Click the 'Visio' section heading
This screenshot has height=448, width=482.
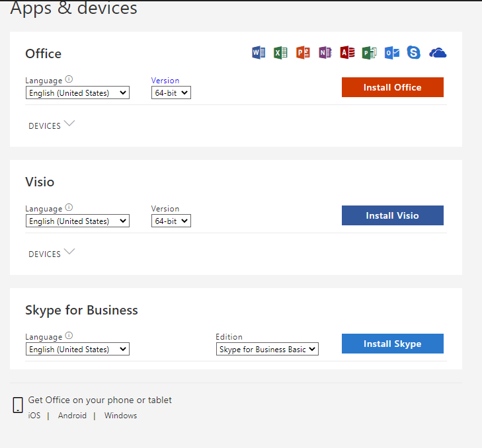click(x=40, y=182)
